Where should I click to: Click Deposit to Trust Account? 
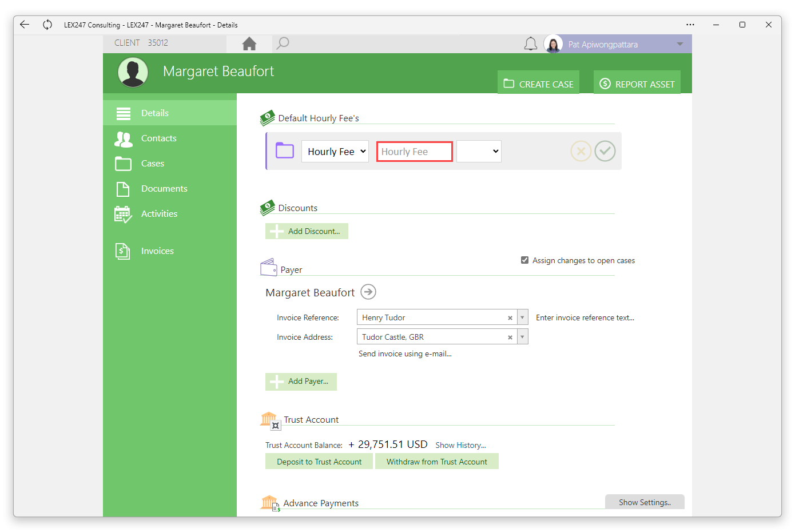click(319, 462)
